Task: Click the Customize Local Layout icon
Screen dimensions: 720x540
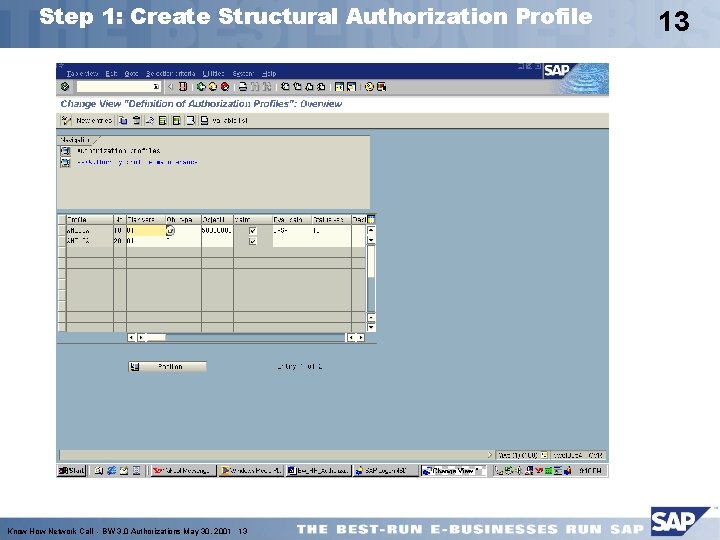Action: point(381,86)
